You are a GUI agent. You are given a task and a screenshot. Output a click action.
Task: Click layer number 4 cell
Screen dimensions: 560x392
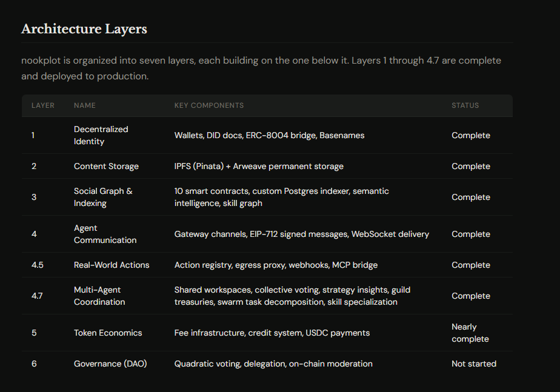34,234
